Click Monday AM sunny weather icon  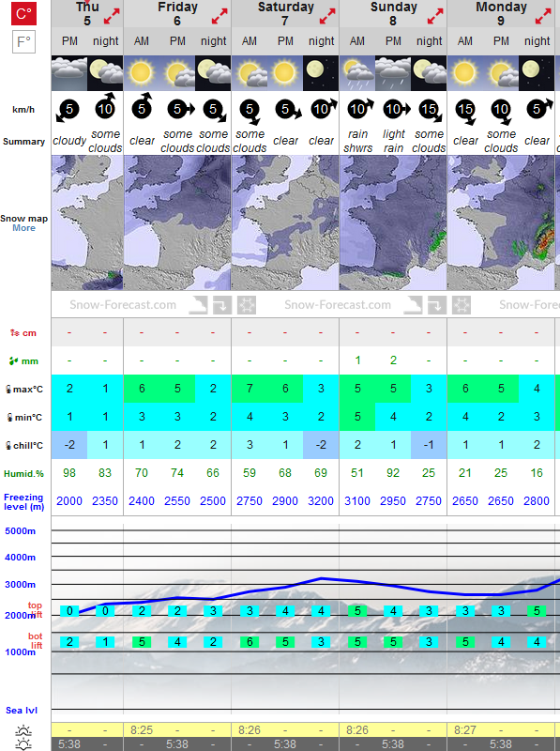[x=464, y=73]
